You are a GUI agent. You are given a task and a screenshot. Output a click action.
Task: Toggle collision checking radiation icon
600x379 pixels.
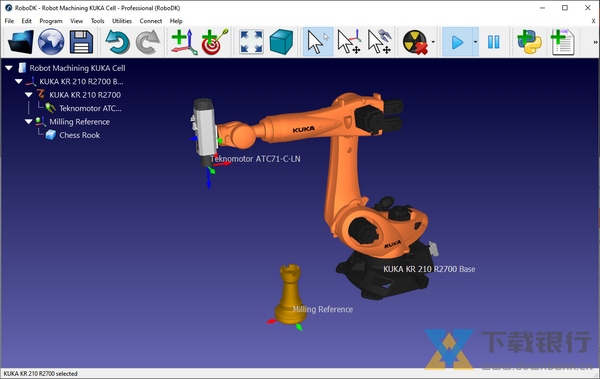pyautogui.click(x=415, y=42)
